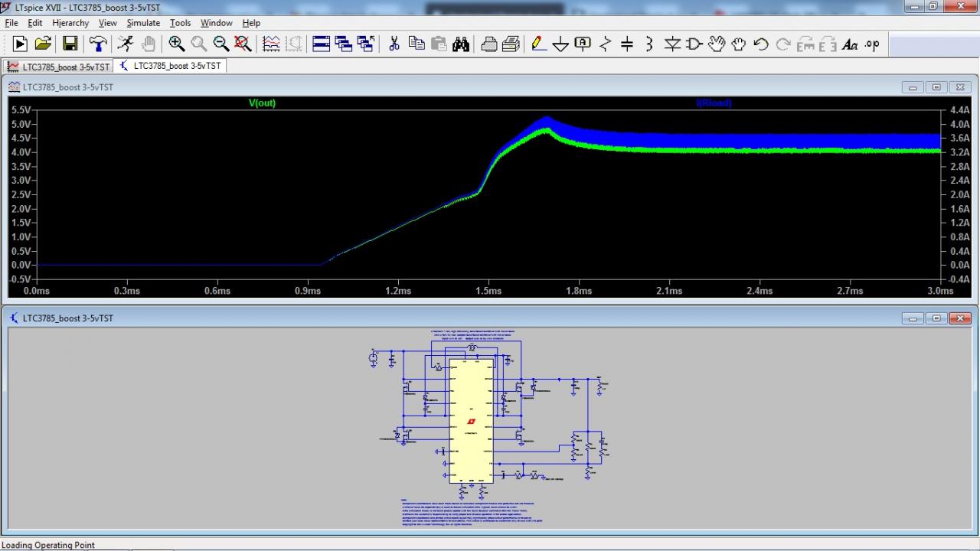This screenshot has width=980, height=551.
Task: Click the Zoom In magnifier icon
Action: (x=177, y=44)
